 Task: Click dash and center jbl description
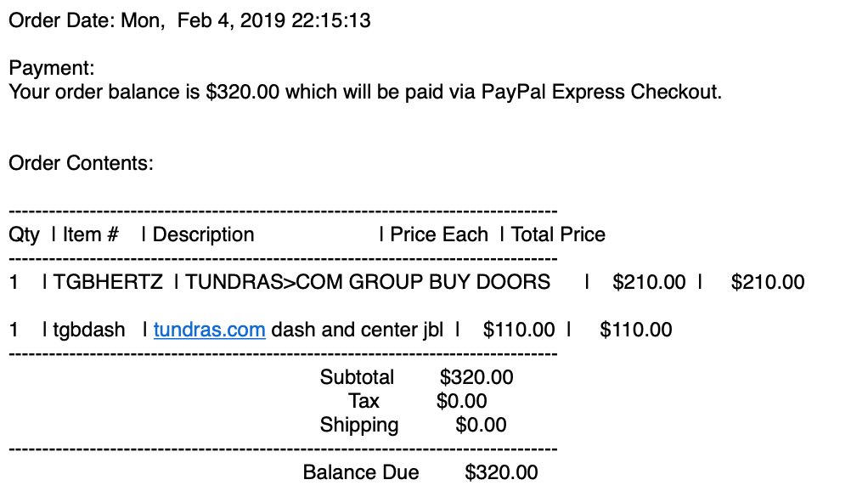point(357,330)
